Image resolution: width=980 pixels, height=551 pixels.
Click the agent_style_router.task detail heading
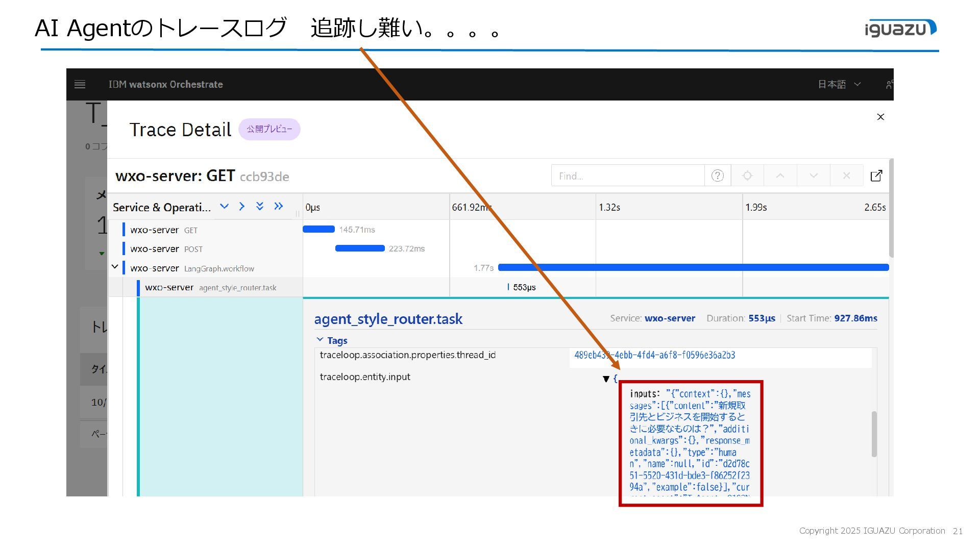click(388, 319)
